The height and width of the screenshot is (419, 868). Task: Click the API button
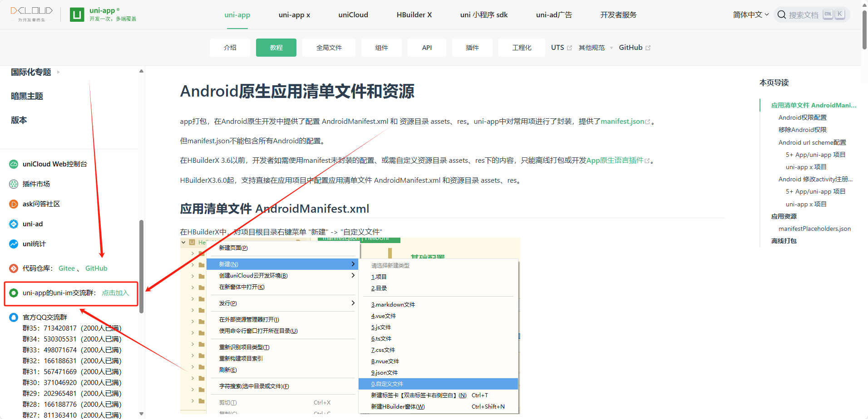[x=427, y=48]
